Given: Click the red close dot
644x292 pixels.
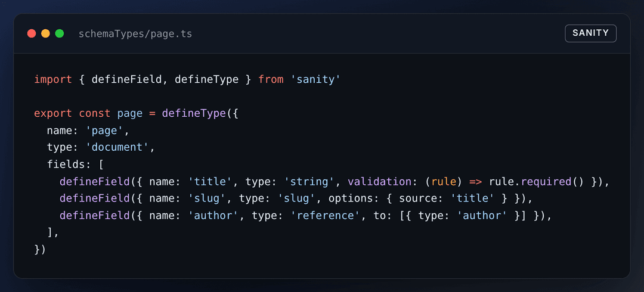Looking at the screenshot, I should pos(32,34).
